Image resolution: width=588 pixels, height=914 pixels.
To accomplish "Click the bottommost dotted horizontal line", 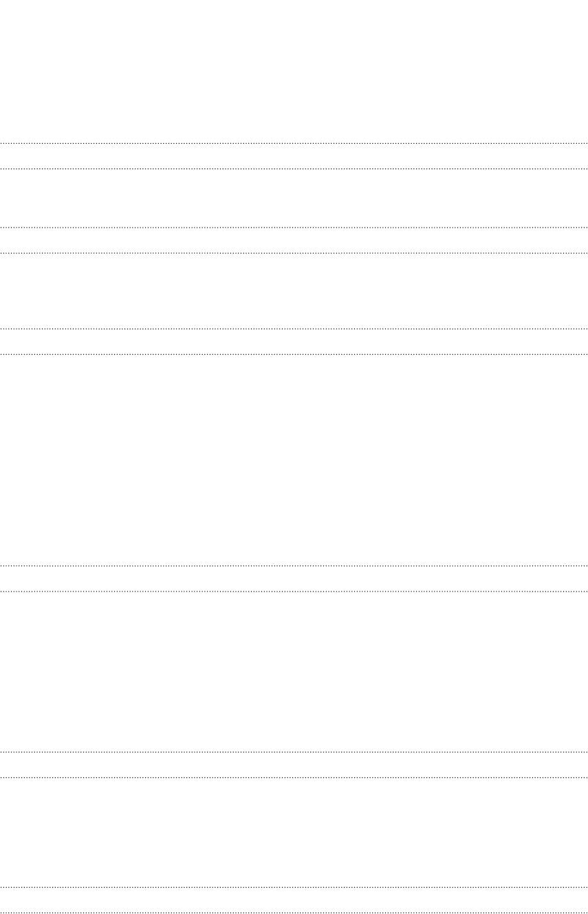I will coord(294,913).
